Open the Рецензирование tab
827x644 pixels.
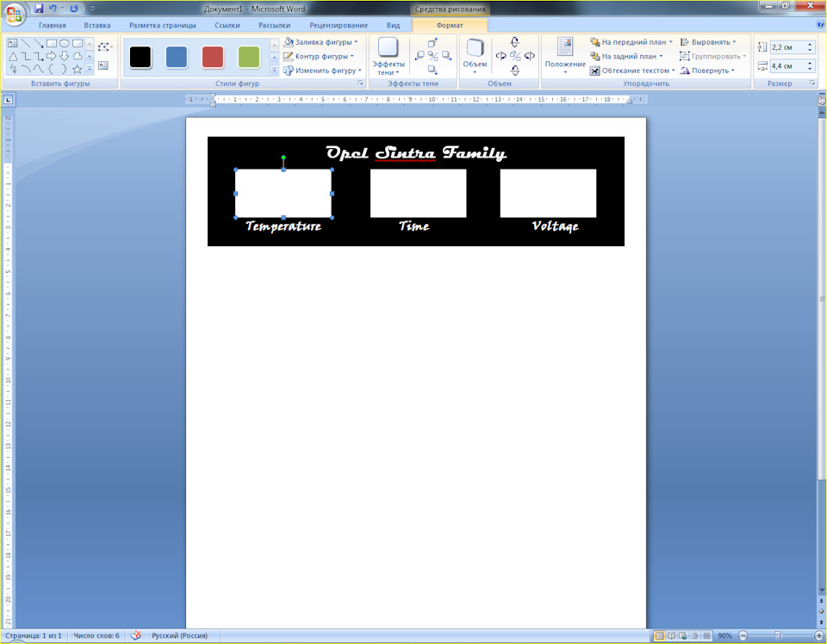339,25
